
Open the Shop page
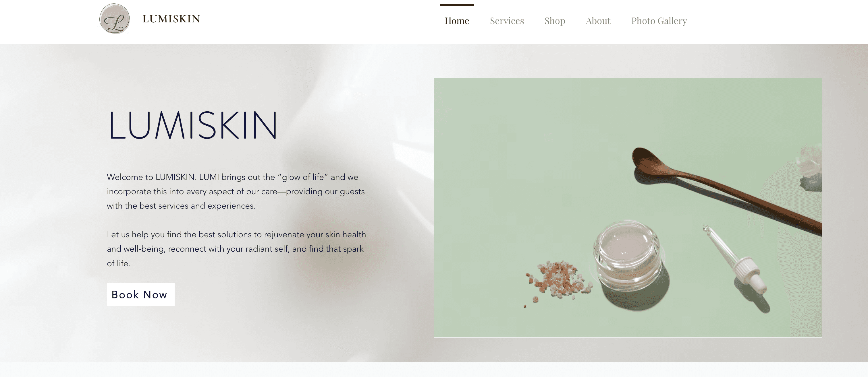tap(555, 21)
